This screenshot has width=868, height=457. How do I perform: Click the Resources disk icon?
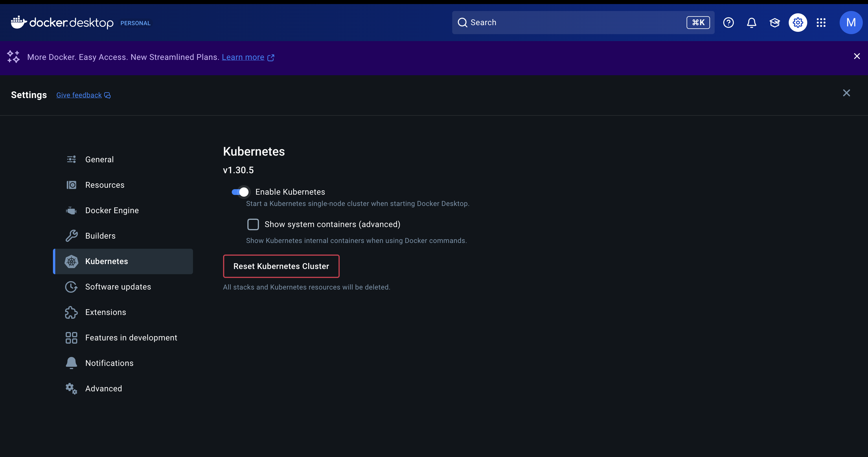point(71,185)
